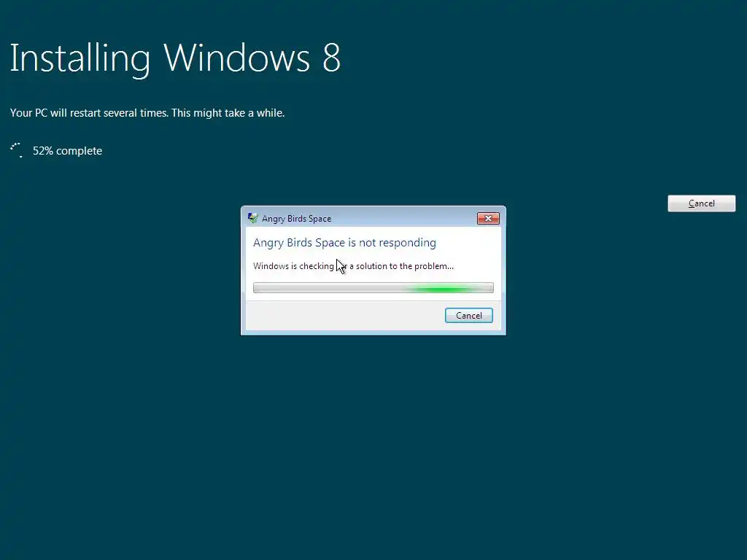Cancel the Windows 8 installation

[701, 203]
